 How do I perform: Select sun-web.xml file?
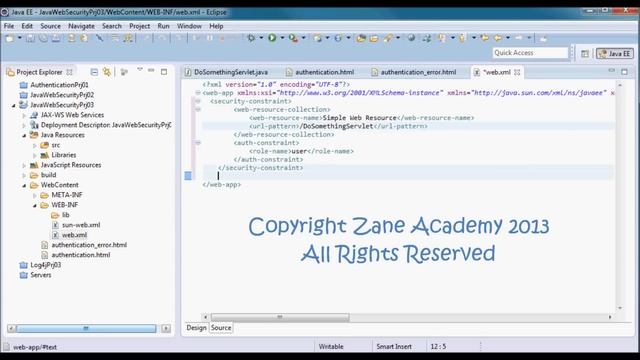click(81, 225)
